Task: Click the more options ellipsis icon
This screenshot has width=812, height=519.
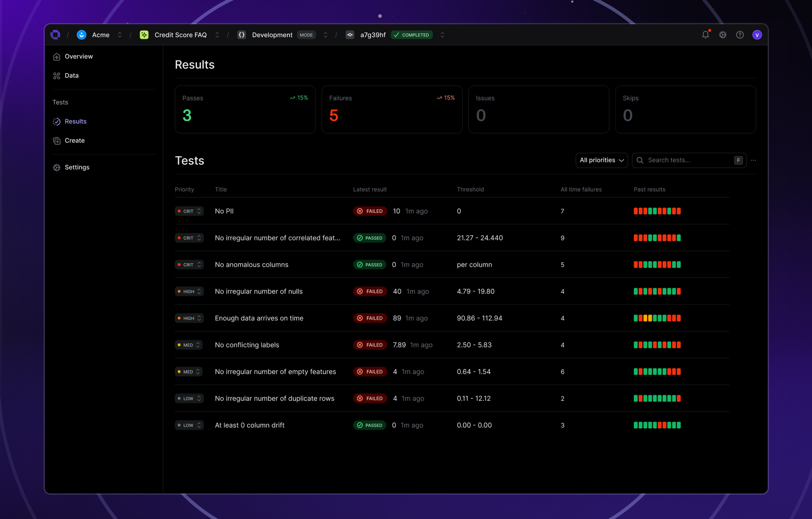Action: click(753, 160)
